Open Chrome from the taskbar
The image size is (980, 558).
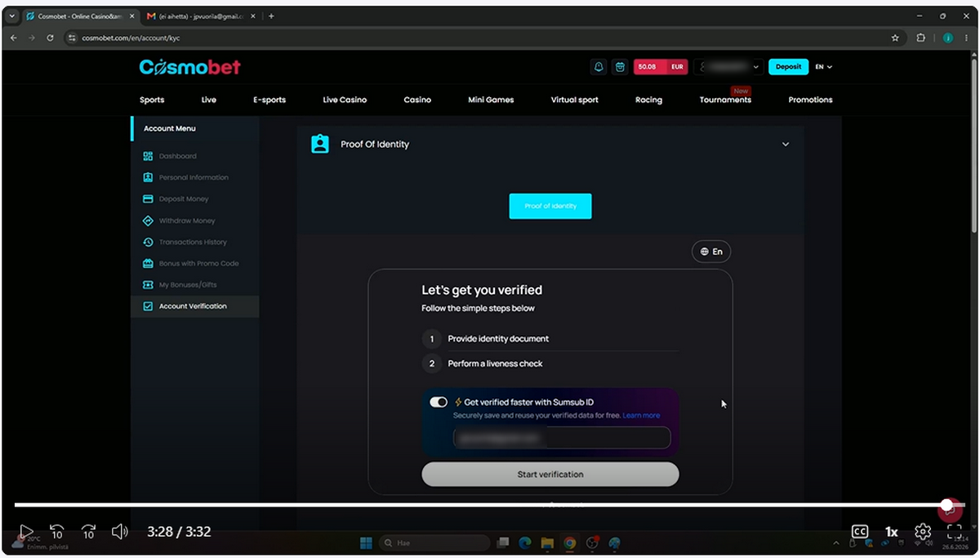coord(569,542)
